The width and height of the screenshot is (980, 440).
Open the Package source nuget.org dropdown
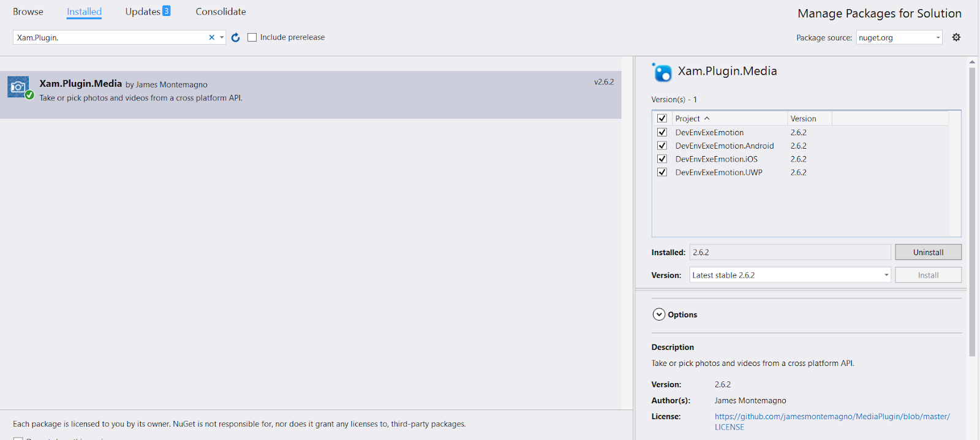(899, 37)
